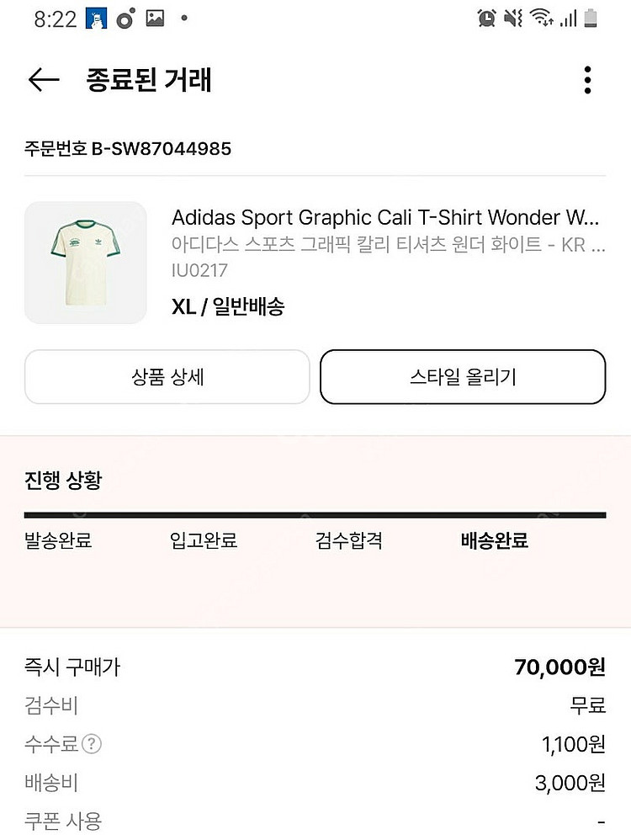Select the 배송완료 progress step
The height and width of the screenshot is (840, 631).
pyautogui.click(x=495, y=540)
